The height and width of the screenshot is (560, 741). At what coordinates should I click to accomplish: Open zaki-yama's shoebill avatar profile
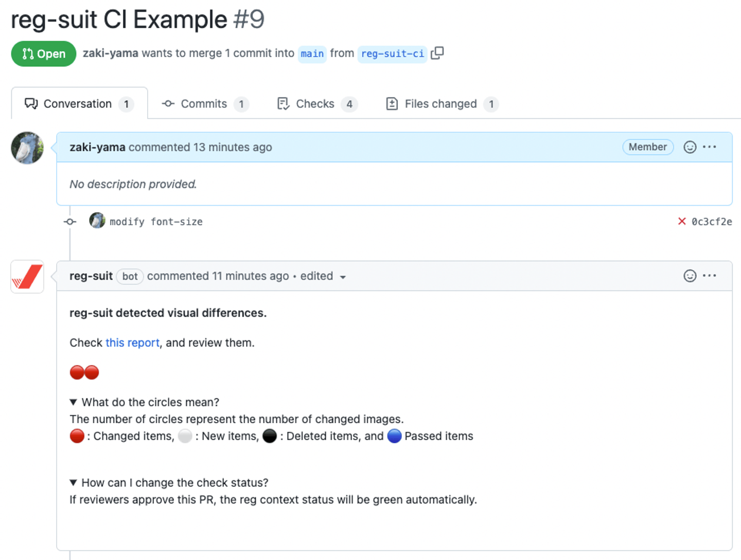27,148
